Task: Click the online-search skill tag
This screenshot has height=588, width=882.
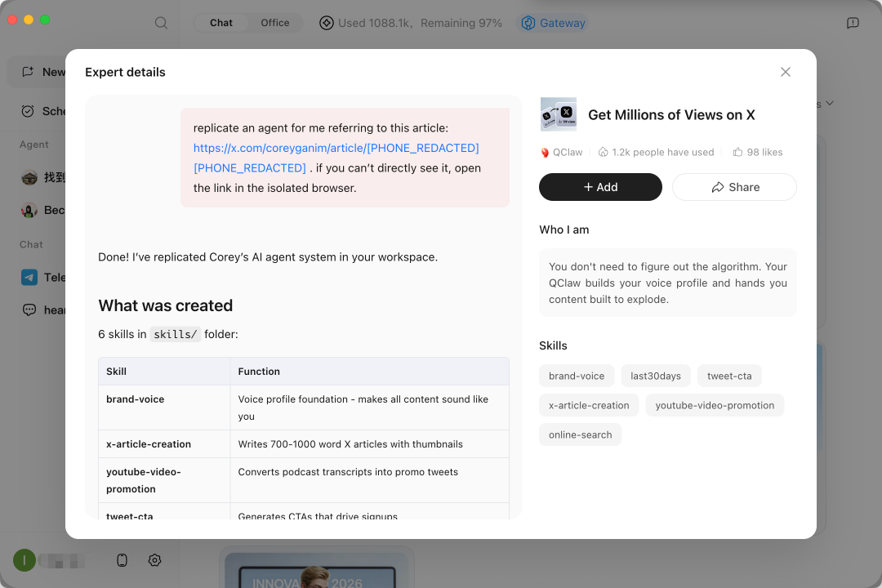Action: 580,434
